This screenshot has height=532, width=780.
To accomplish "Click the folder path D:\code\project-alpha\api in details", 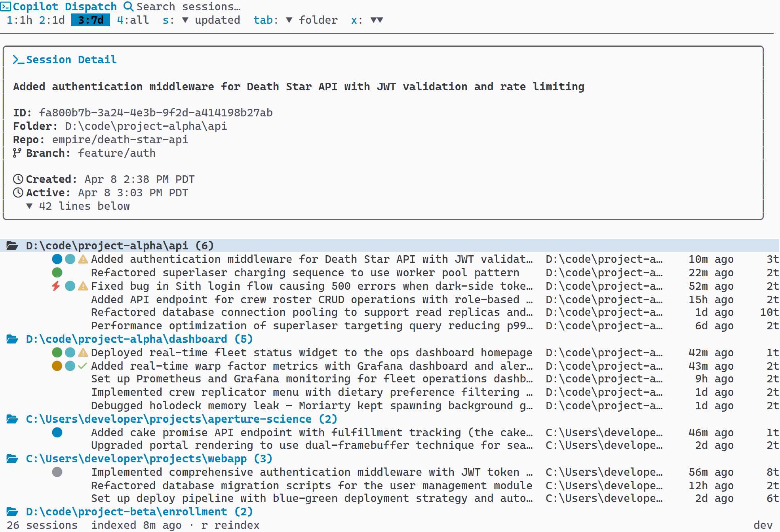I will coord(146,126).
